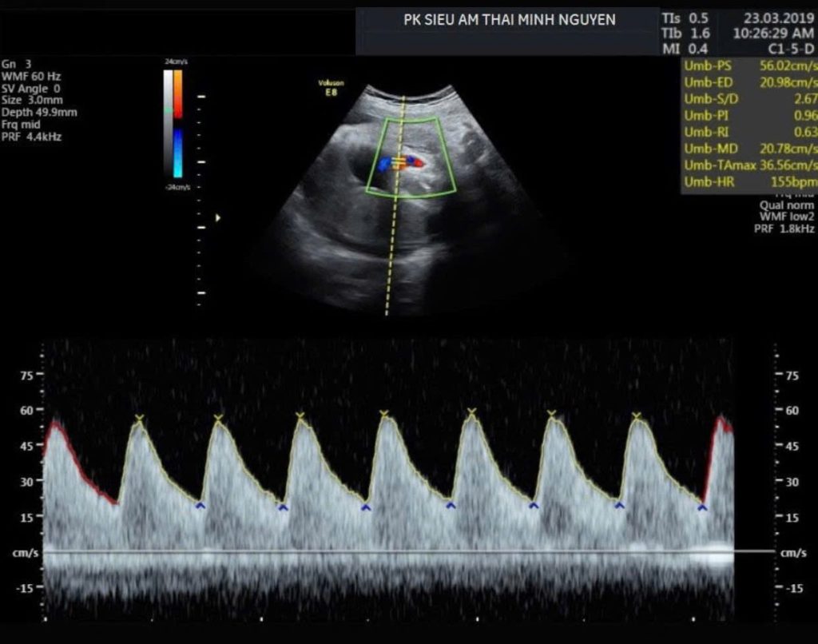The image size is (818, 644).
Task: Click the yellow focus depth triangle marker
Action: 217,217
